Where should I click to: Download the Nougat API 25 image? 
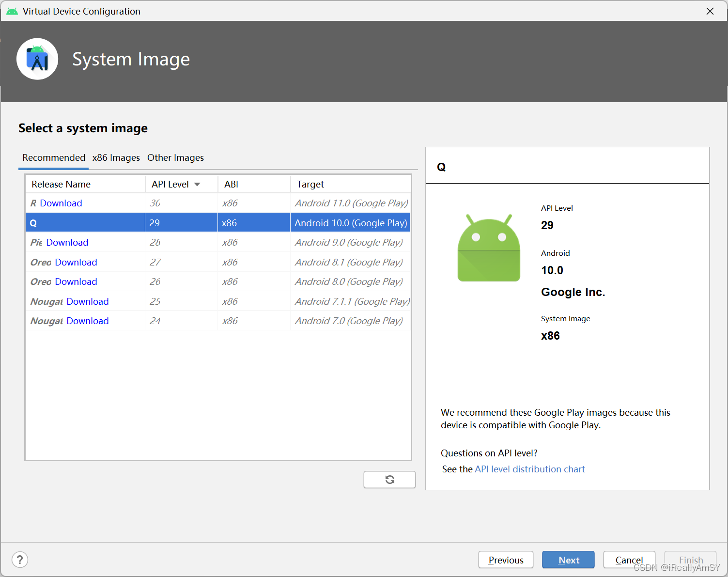click(x=88, y=302)
